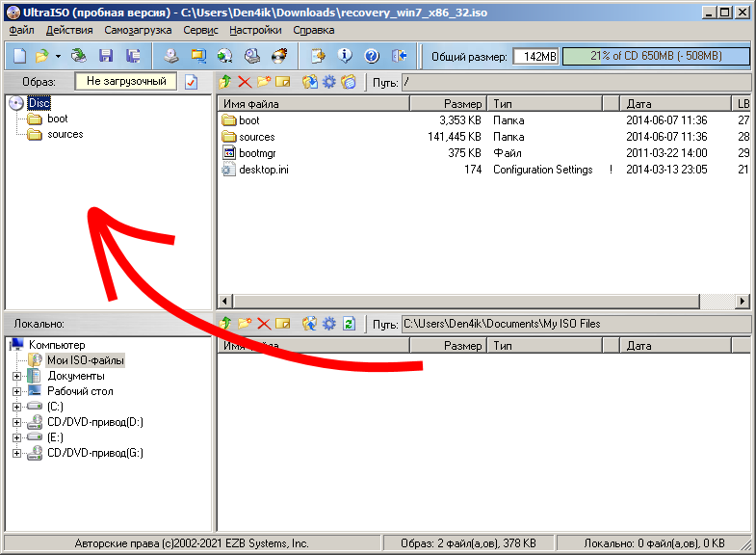
Task: Go up one level in local pane
Action: (x=225, y=324)
